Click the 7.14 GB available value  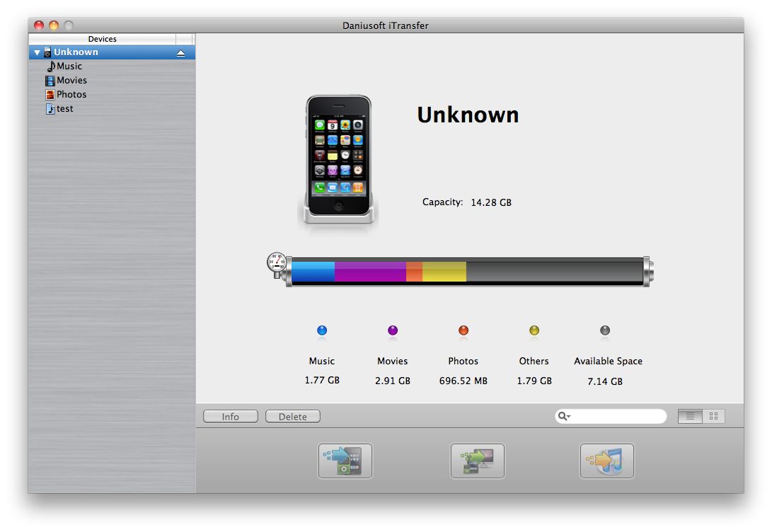click(605, 381)
